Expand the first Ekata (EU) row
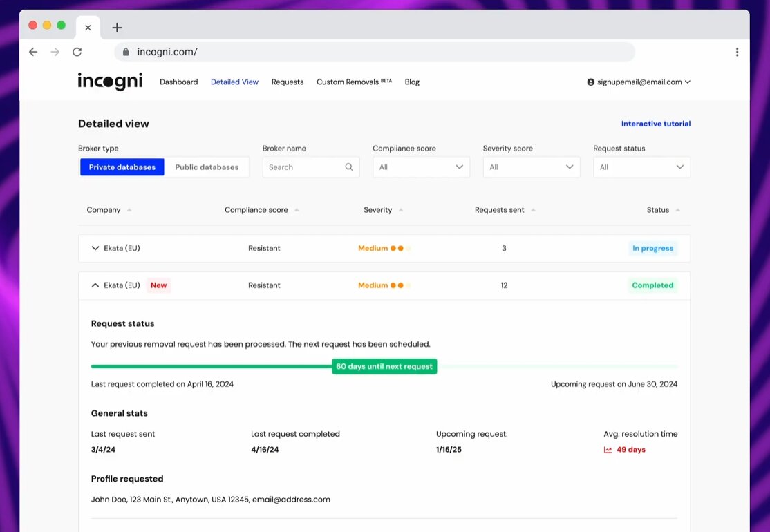 (x=95, y=248)
